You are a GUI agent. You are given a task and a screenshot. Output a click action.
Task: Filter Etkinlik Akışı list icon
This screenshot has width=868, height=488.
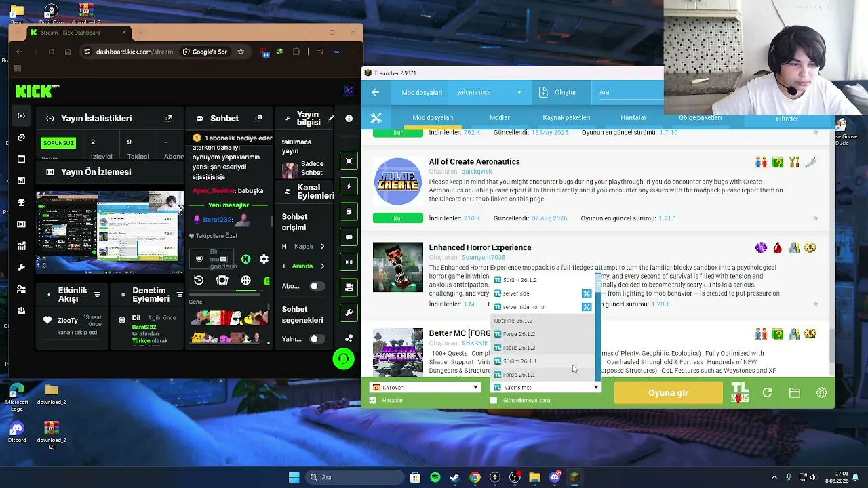97,294
